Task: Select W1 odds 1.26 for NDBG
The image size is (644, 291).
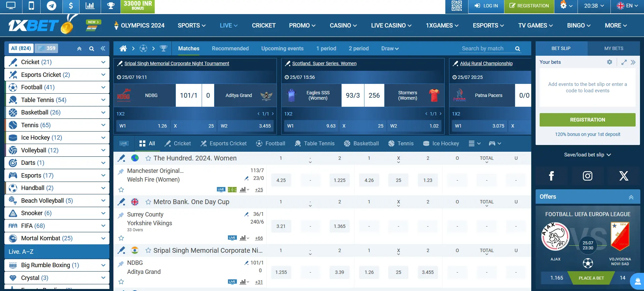Action: coord(143,126)
